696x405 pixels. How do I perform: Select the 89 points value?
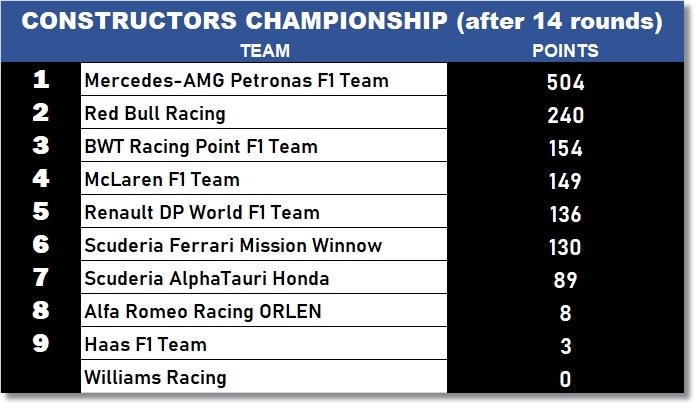click(x=566, y=280)
